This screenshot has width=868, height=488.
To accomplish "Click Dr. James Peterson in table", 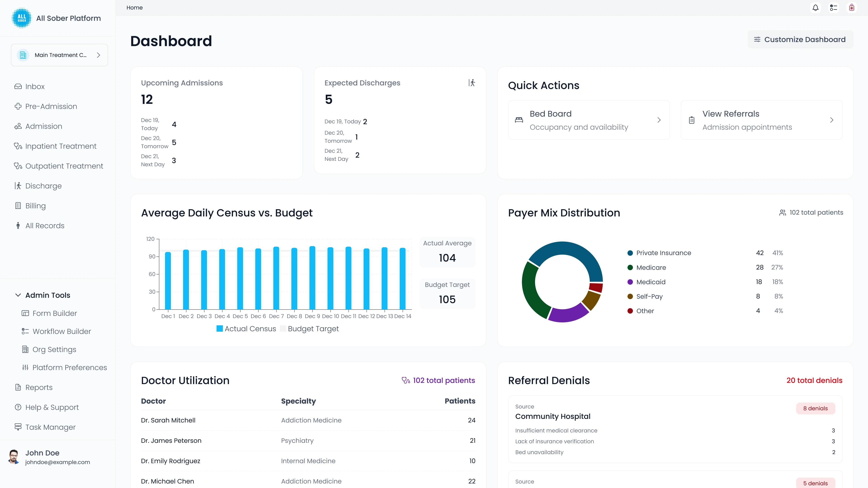I will [x=171, y=441].
